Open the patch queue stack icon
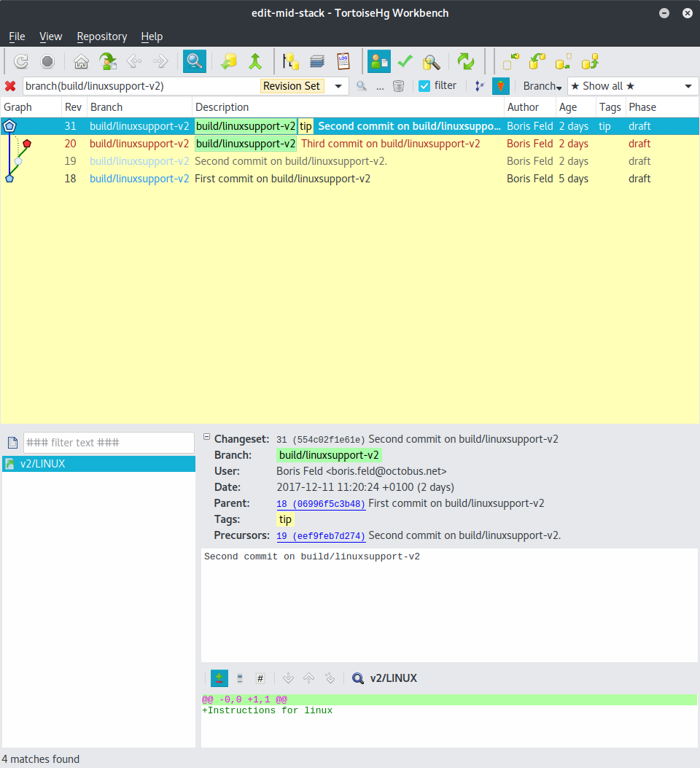Image resolution: width=700 pixels, height=768 pixels. tap(317, 62)
